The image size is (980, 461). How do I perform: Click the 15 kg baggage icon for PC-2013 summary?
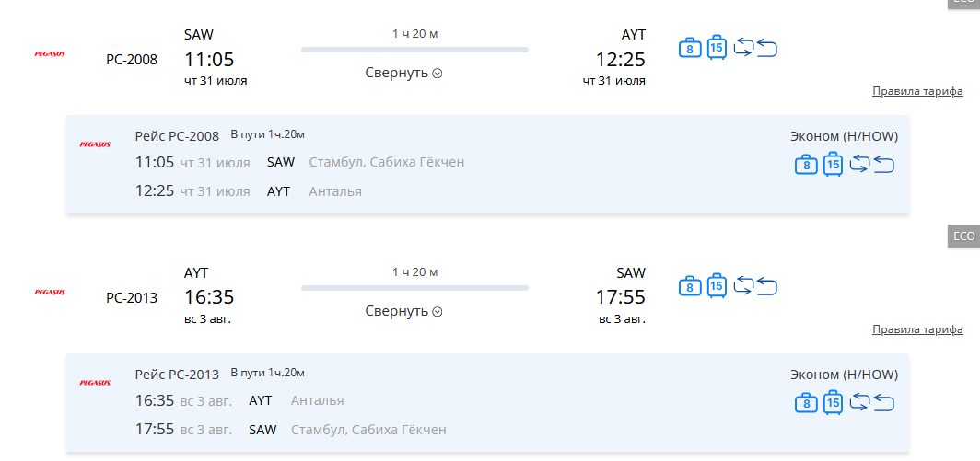click(717, 285)
